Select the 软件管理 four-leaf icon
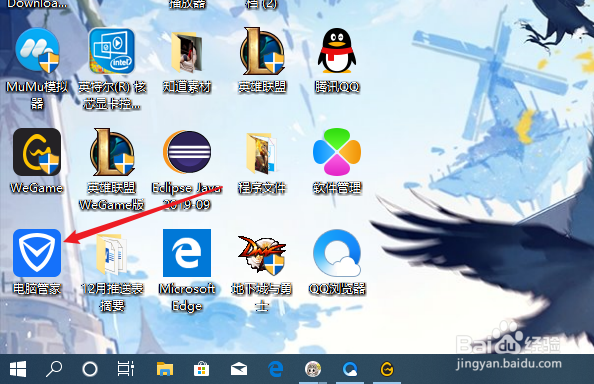Viewport: 594px width, 384px height. click(x=337, y=152)
